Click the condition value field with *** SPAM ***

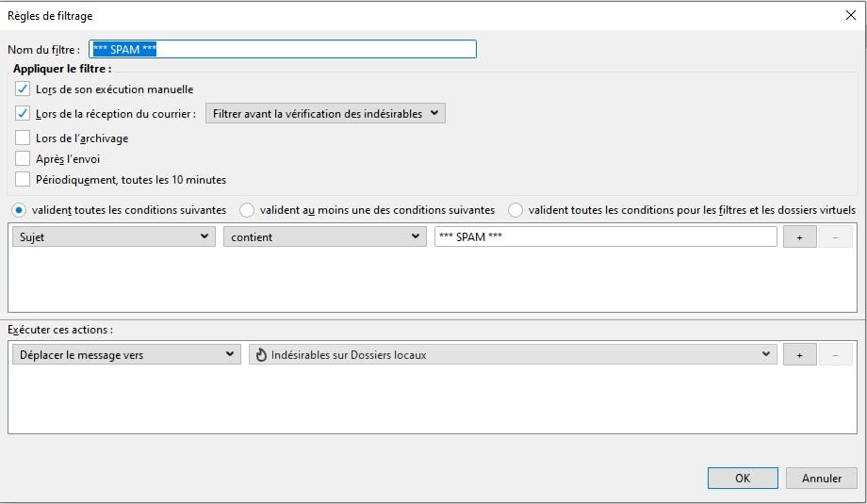(x=605, y=236)
